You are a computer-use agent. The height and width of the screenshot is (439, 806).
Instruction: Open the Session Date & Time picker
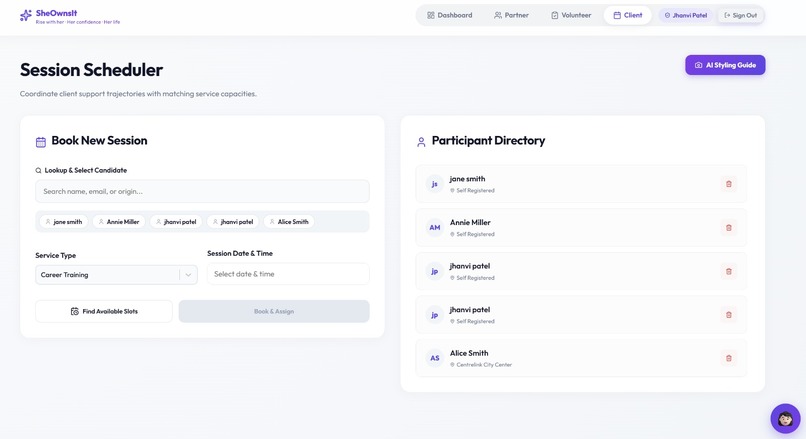pyautogui.click(x=288, y=274)
